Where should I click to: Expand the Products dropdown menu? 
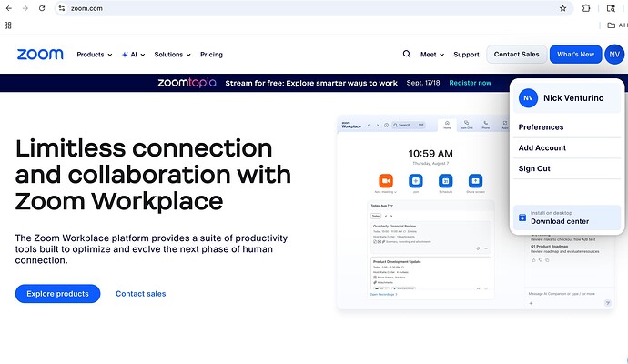(95, 55)
